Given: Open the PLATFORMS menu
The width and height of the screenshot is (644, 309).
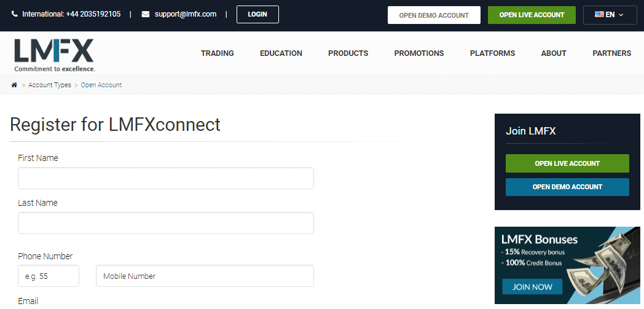Looking at the screenshot, I should tap(492, 53).
